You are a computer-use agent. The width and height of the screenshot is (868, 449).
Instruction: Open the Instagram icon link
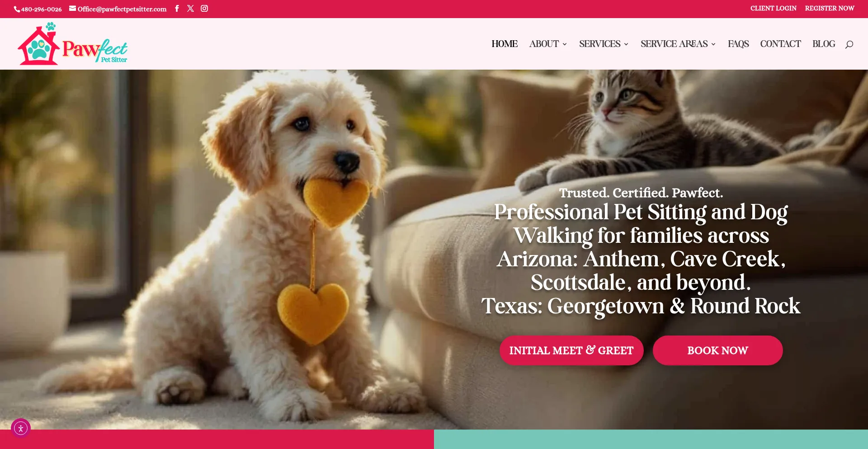pos(204,9)
